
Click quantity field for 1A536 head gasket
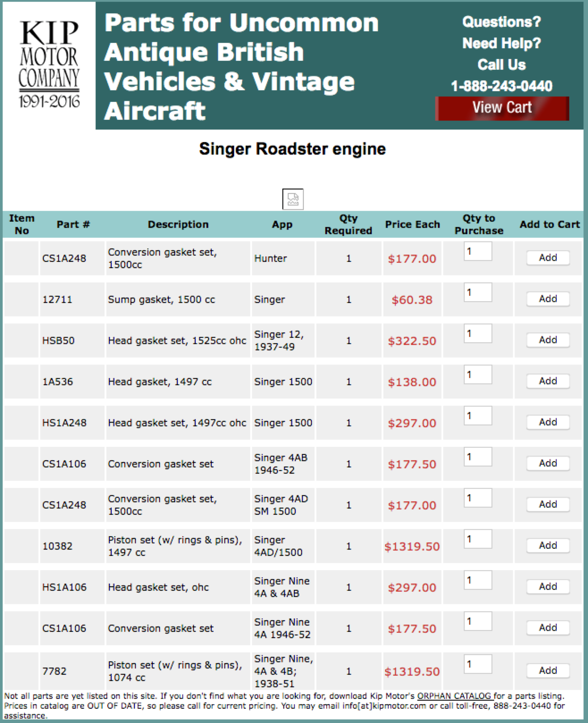point(478,375)
